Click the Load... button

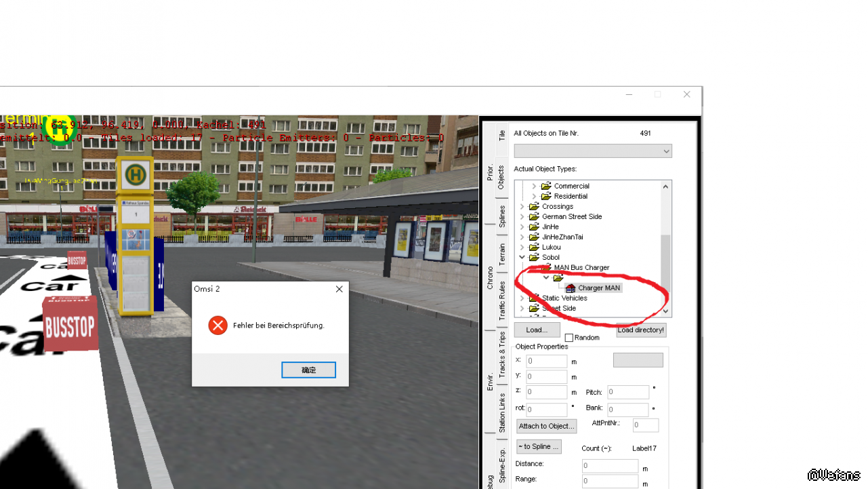[x=537, y=330]
